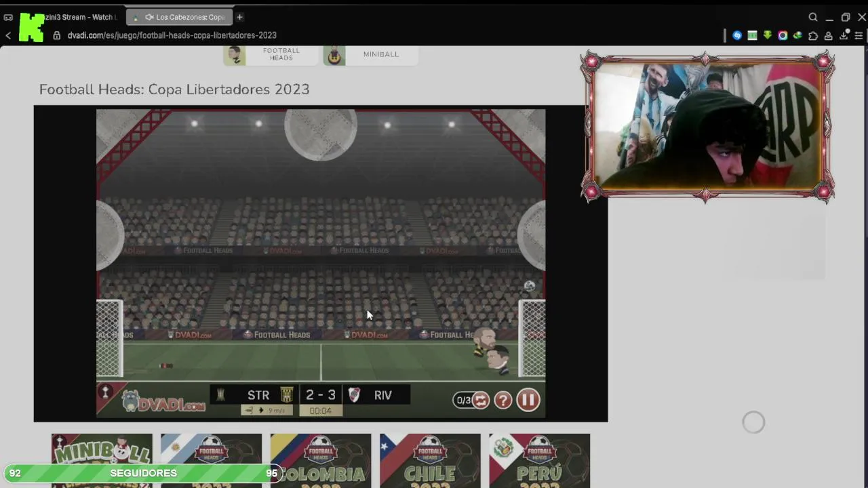This screenshot has width=868, height=488.
Task: Open the green film-strip extension icon
Action: click(752, 35)
